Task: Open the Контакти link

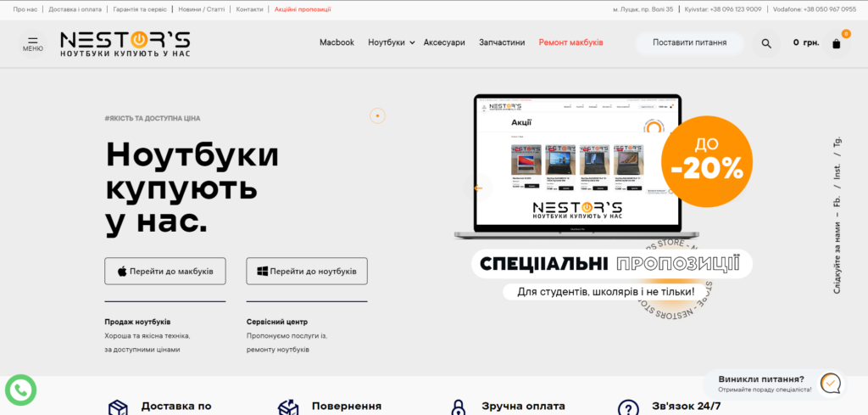Action: click(x=250, y=9)
